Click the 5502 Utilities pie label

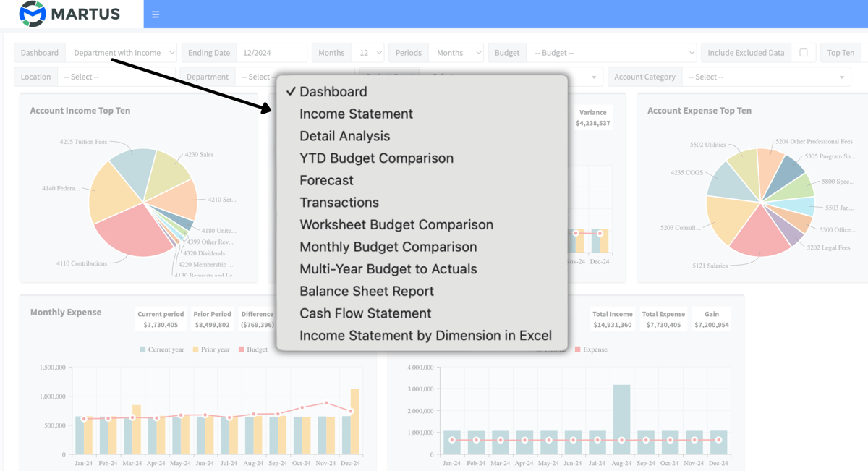click(707, 145)
